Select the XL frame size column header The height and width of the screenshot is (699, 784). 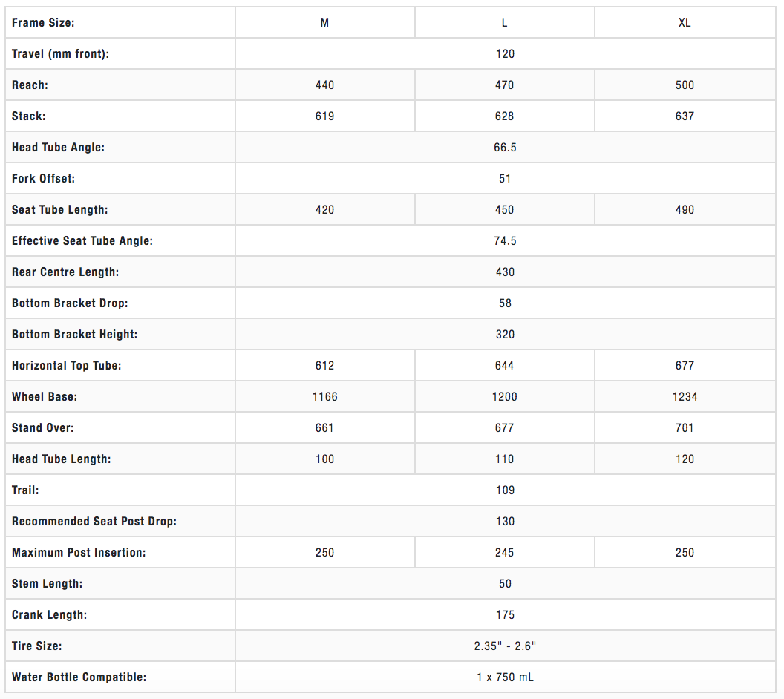(685, 22)
